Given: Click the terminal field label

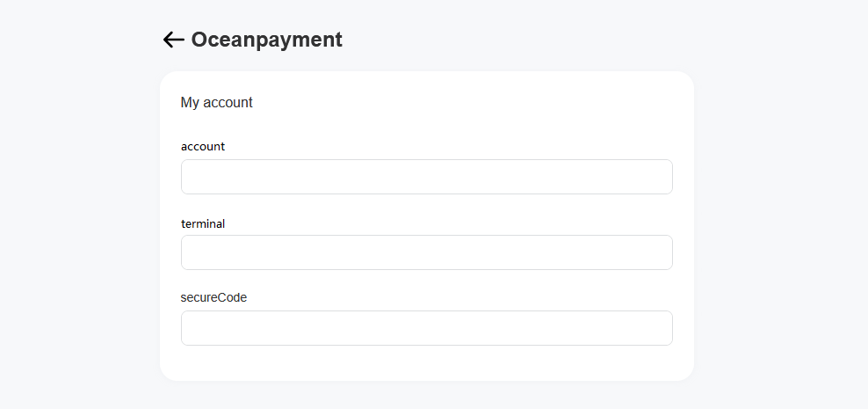Looking at the screenshot, I should pos(203,224).
